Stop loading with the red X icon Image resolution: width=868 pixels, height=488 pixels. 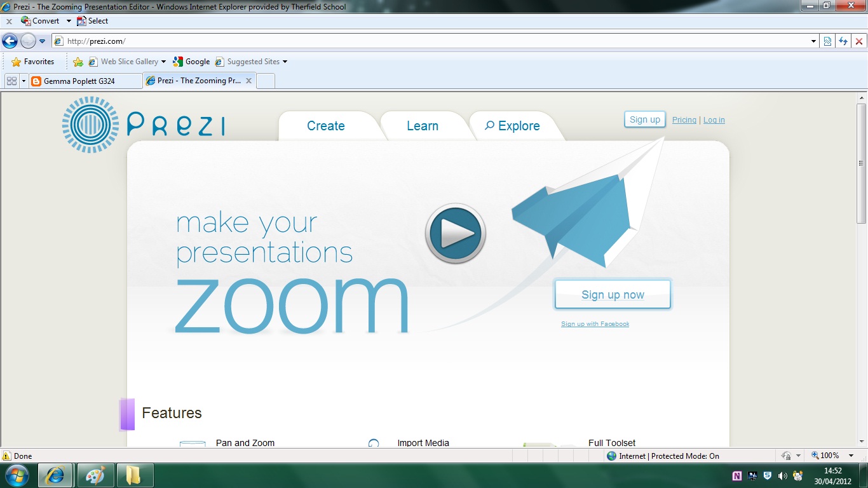(x=859, y=41)
